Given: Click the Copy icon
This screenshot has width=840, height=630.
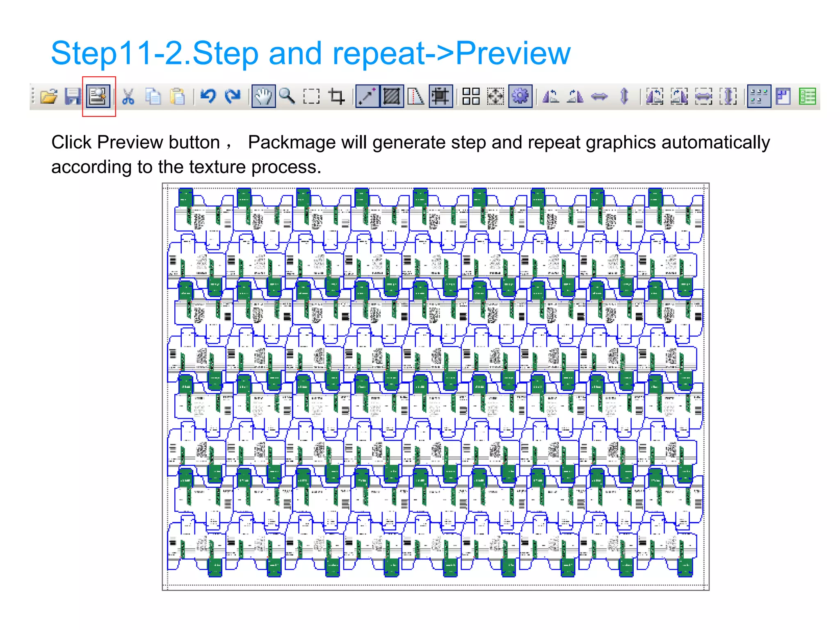Looking at the screenshot, I should pos(153,97).
